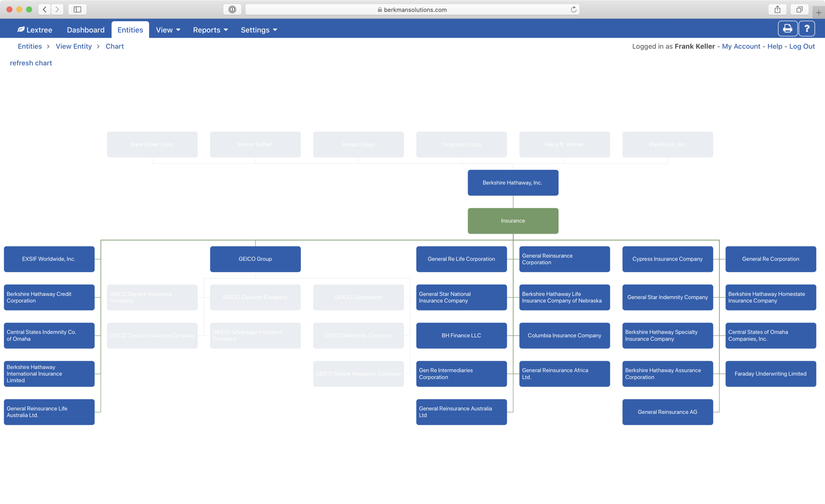Select the faded GEICO Casualty Company node
Screen dimensions: 825x504
255,297
